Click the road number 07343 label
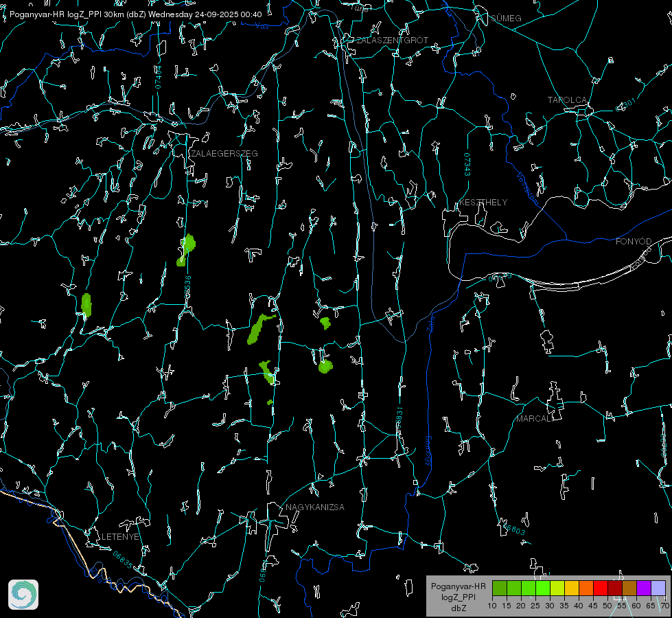Viewport: 672px width, 618px height. pos(467,165)
